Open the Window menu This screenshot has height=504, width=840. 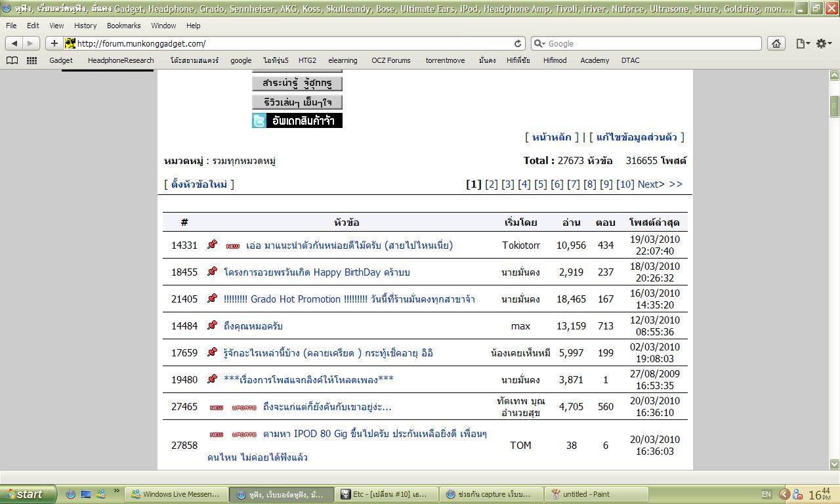coord(163,26)
